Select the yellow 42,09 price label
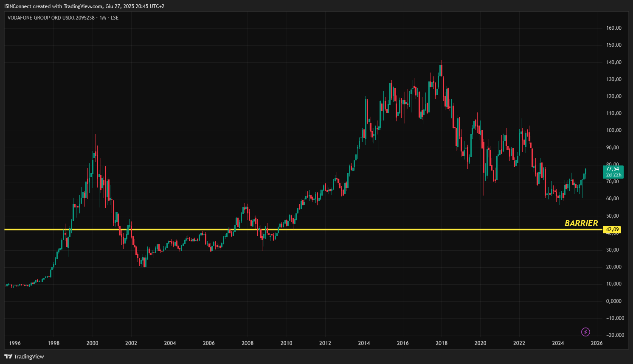The height and width of the screenshot is (364, 633). coord(612,230)
